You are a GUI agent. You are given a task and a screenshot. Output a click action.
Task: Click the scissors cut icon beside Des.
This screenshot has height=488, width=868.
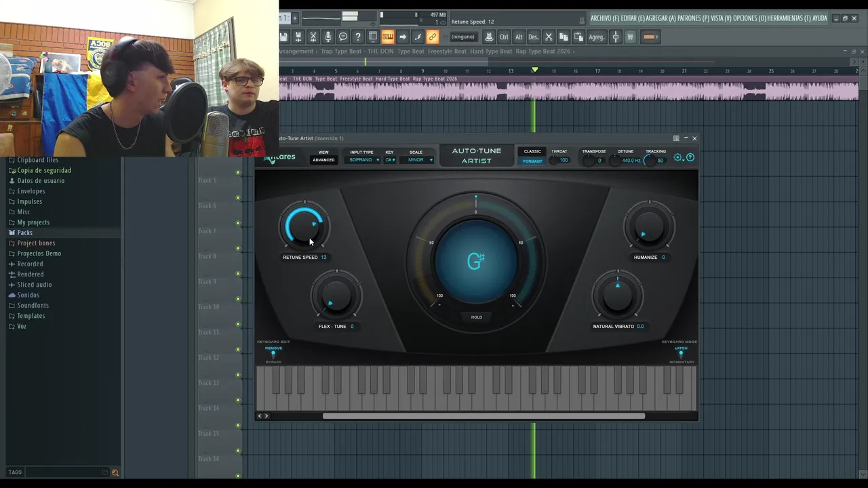click(x=549, y=37)
